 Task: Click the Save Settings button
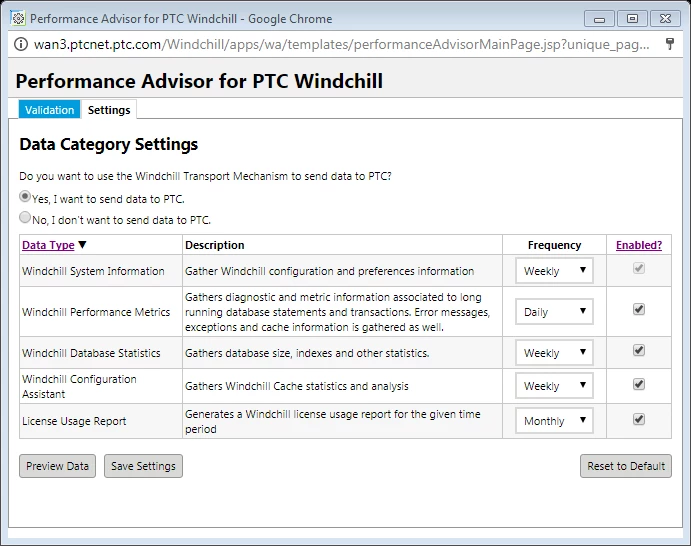pyautogui.click(x=143, y=466)
